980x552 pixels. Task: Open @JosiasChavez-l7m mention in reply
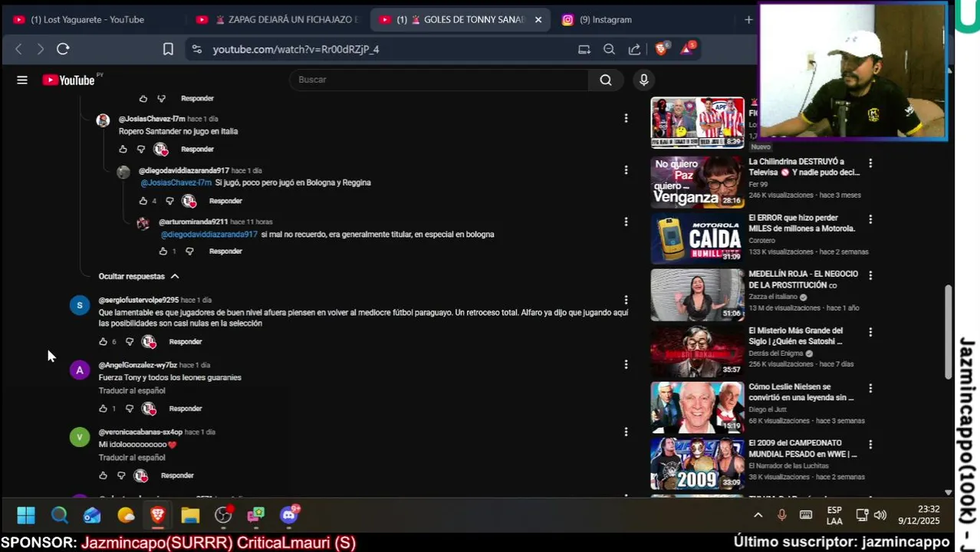pos(176,182)
